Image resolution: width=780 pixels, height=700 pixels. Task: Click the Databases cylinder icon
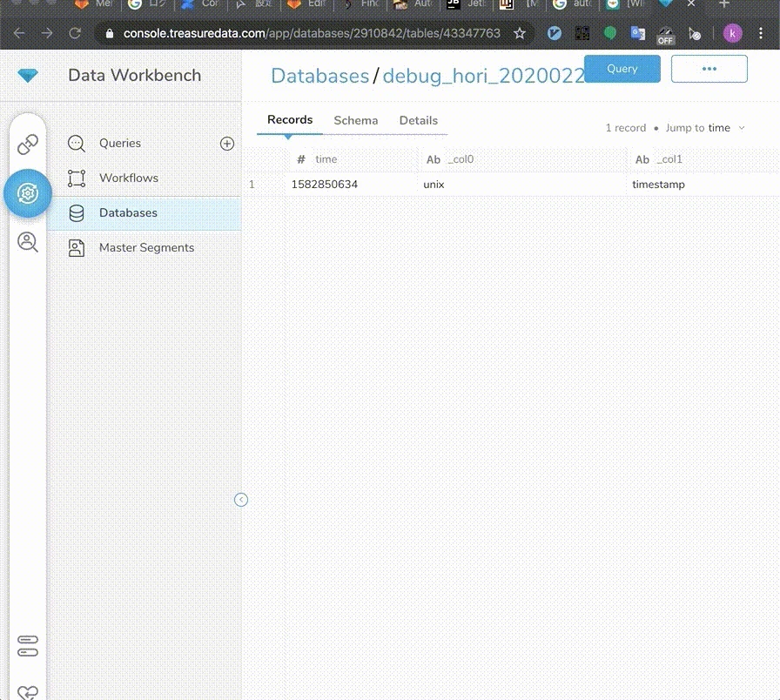pos(76,213)
